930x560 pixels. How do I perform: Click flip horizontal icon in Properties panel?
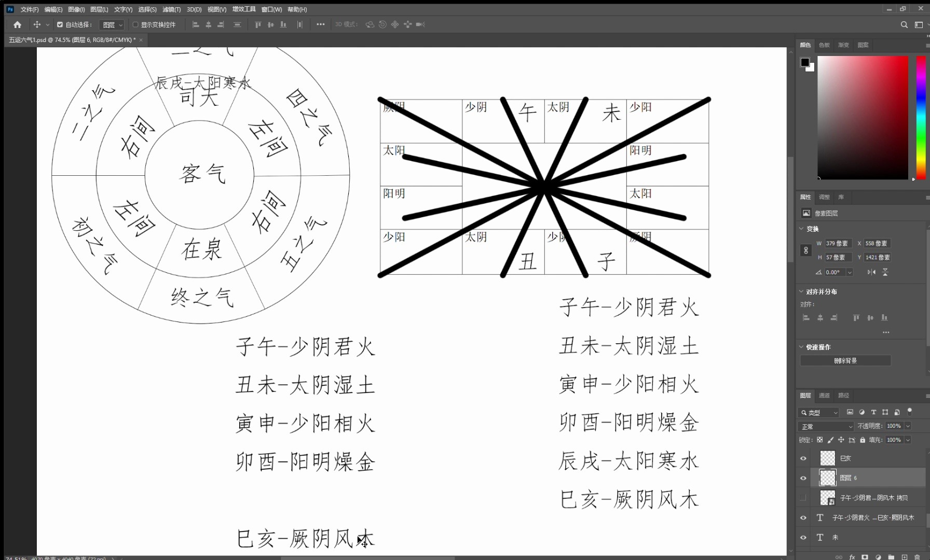coord(871,272)
